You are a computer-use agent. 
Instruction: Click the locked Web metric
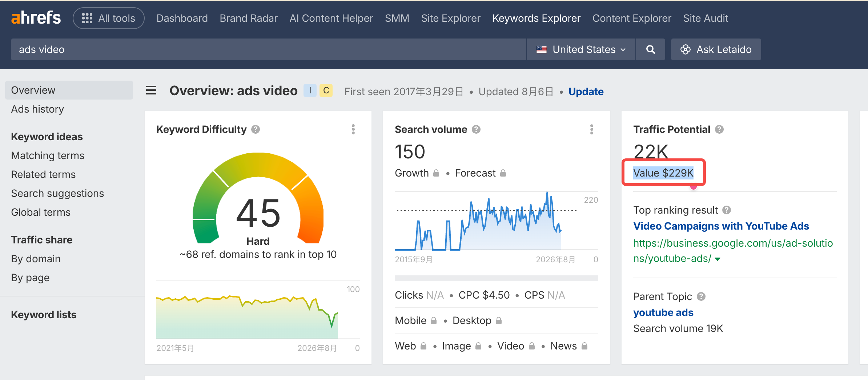[410, 346]
